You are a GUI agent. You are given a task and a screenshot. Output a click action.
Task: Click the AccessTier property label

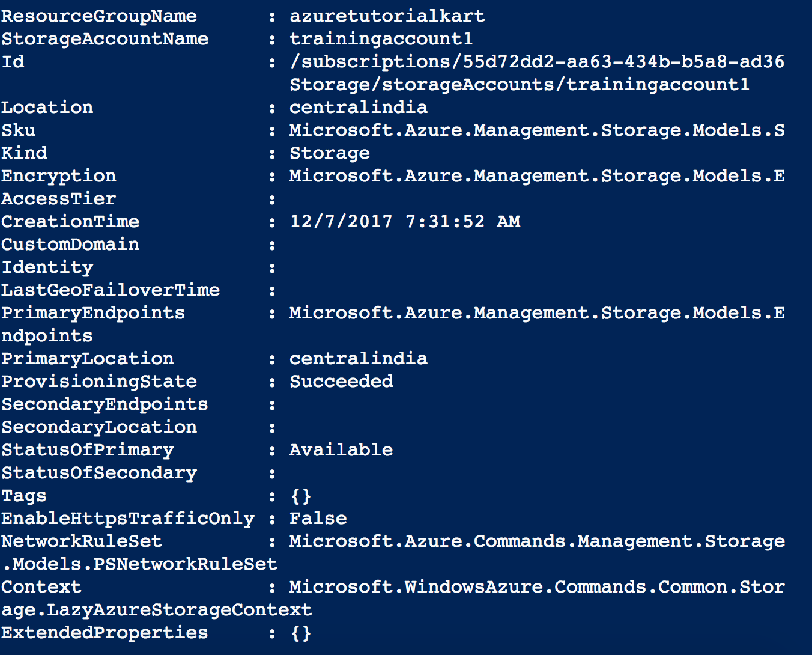[x=59, y=199]
